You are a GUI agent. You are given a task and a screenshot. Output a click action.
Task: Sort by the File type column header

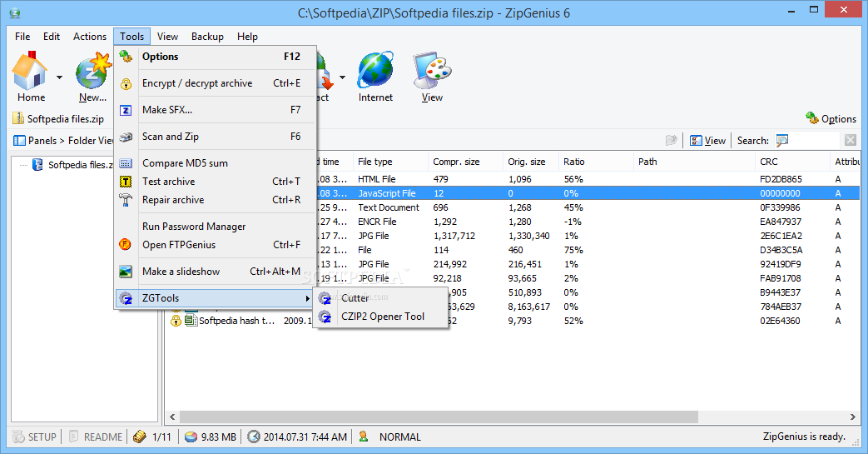point(390,162)
